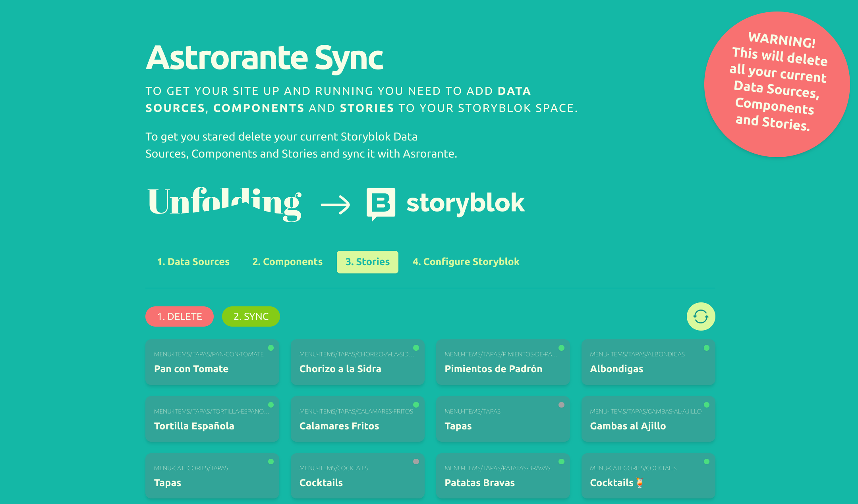858x504 pixels.
Task: Click the red WARNING circle badge
Action: 777,84
